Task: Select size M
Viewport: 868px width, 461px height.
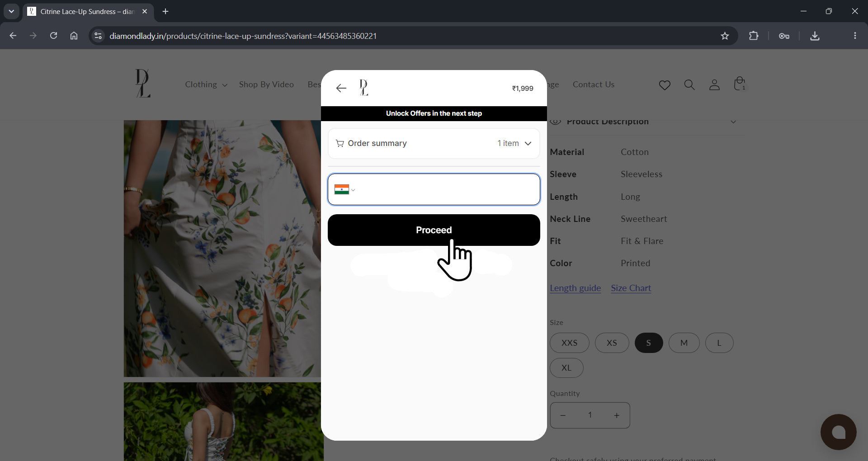Action: pyautogui.click(x=684, y=343)
